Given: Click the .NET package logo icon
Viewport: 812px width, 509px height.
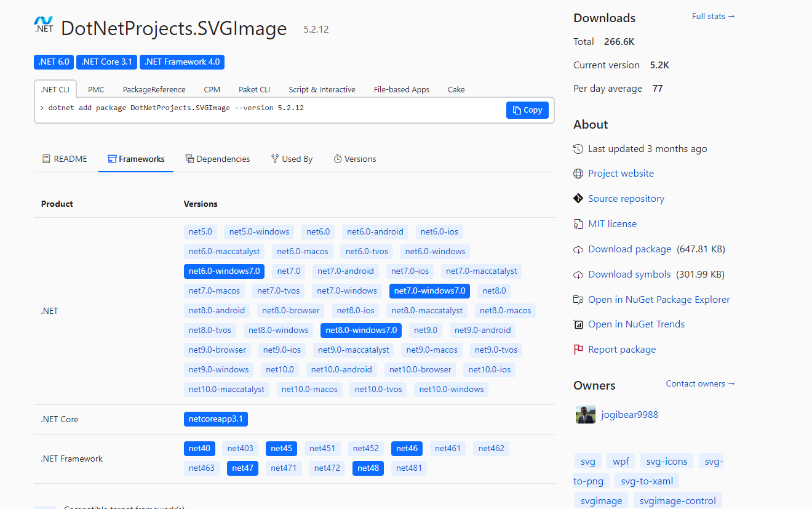Looking at the screenshot, I should click(44, 25).
